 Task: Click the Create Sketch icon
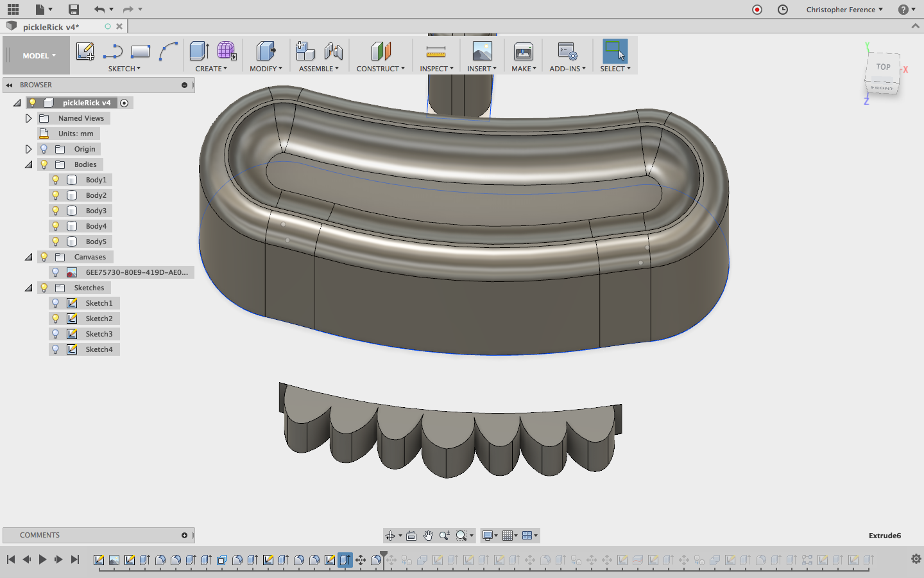85,51
